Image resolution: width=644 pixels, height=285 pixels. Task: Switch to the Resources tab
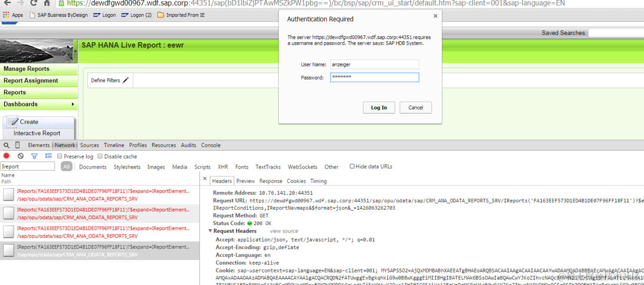(164, 146)
